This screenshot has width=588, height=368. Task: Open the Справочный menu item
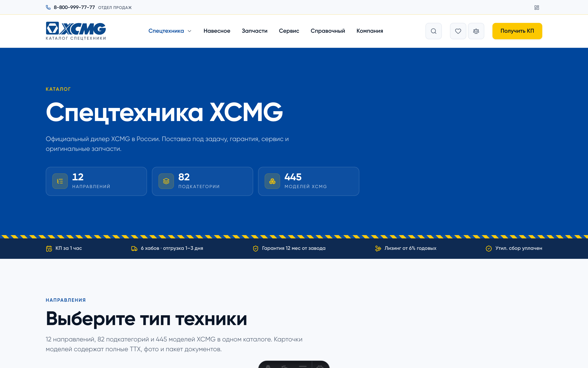(328, 31)
